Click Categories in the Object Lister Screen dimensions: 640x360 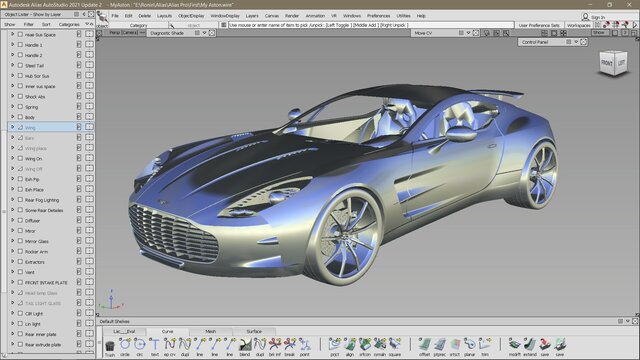click(x=69, y=24)
